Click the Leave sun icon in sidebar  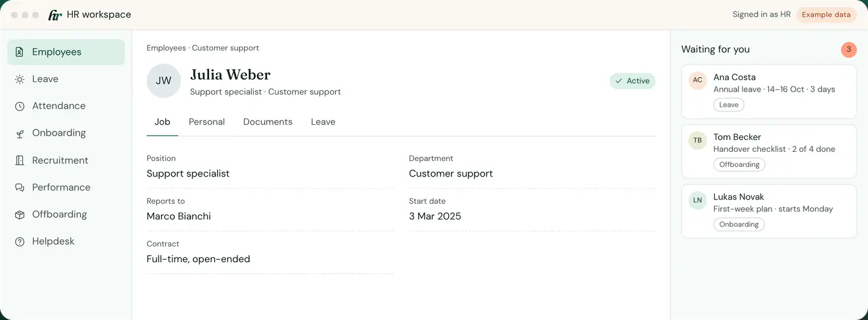click(x=20, y=79)
